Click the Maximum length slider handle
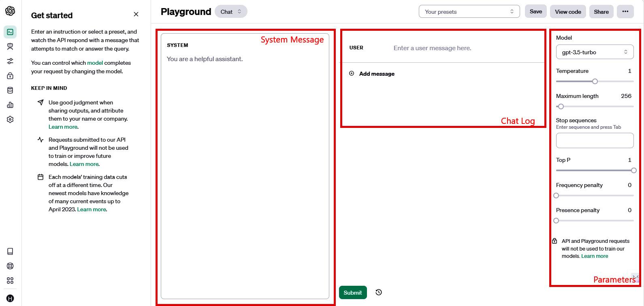Screen dimensions: 644x306 point(561,106)
